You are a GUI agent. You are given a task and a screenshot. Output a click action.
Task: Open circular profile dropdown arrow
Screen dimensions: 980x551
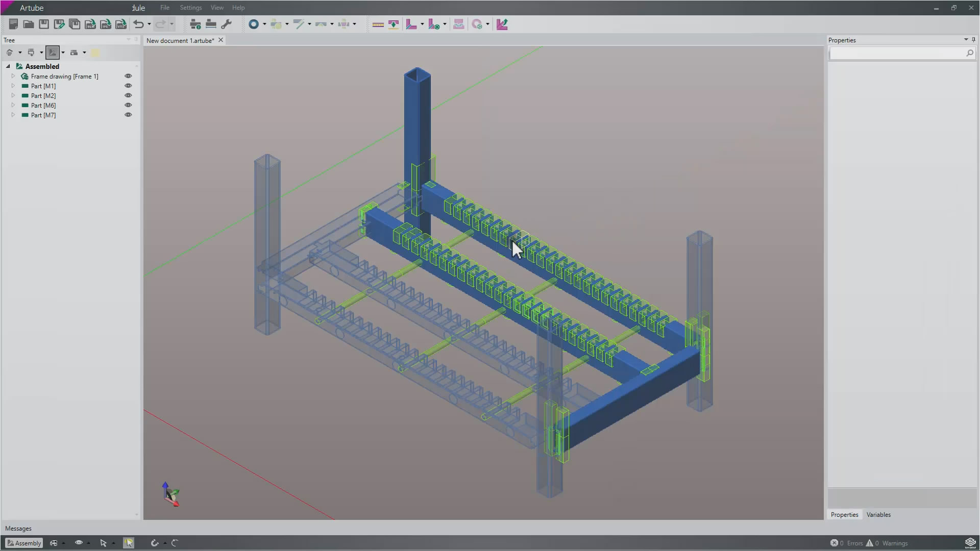(264, 24)
